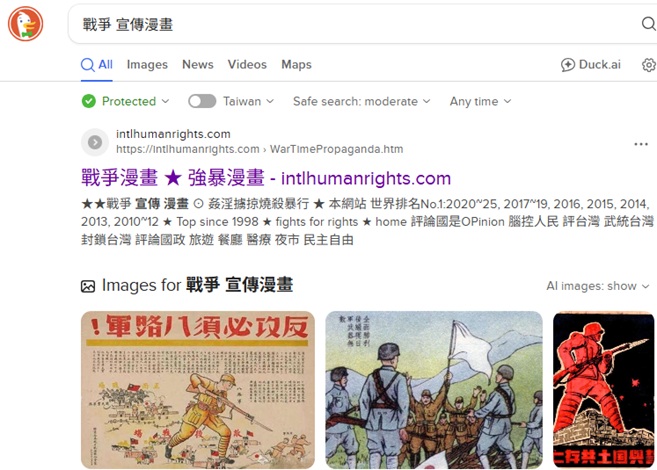657x470 pixels.
Task: Toggle the Taiwan region switch
Action: (202, 101)
